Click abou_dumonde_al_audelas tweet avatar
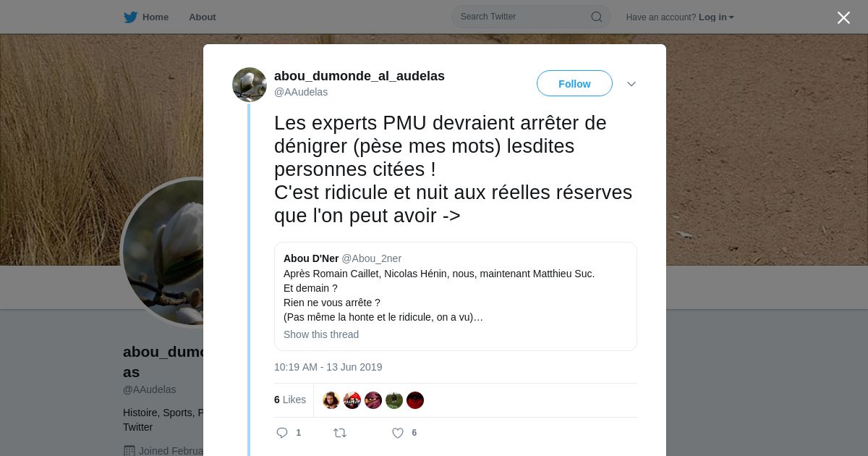The height and width of the screenshot is (456, 868). tap(250, 85)
